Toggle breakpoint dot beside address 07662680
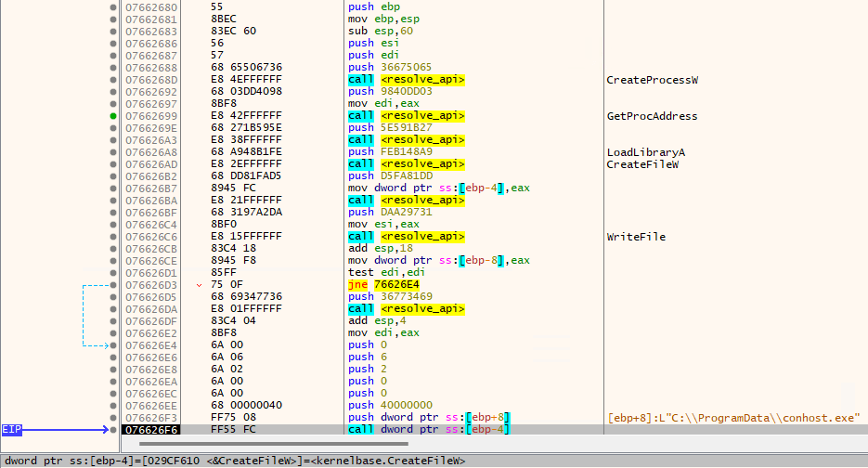The height and width of the screenshot is (468, 868). pyautogui.click(x=113, y=7)
